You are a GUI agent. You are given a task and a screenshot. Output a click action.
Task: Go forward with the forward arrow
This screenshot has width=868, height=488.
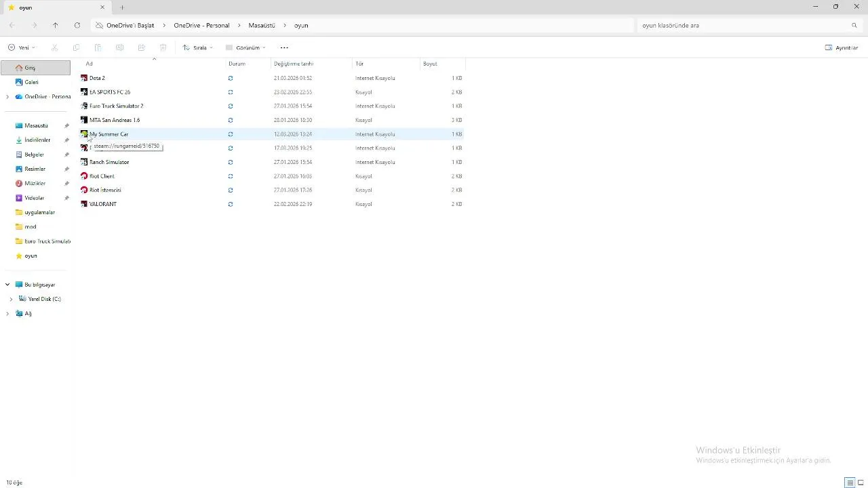click(x=34, y=25)
